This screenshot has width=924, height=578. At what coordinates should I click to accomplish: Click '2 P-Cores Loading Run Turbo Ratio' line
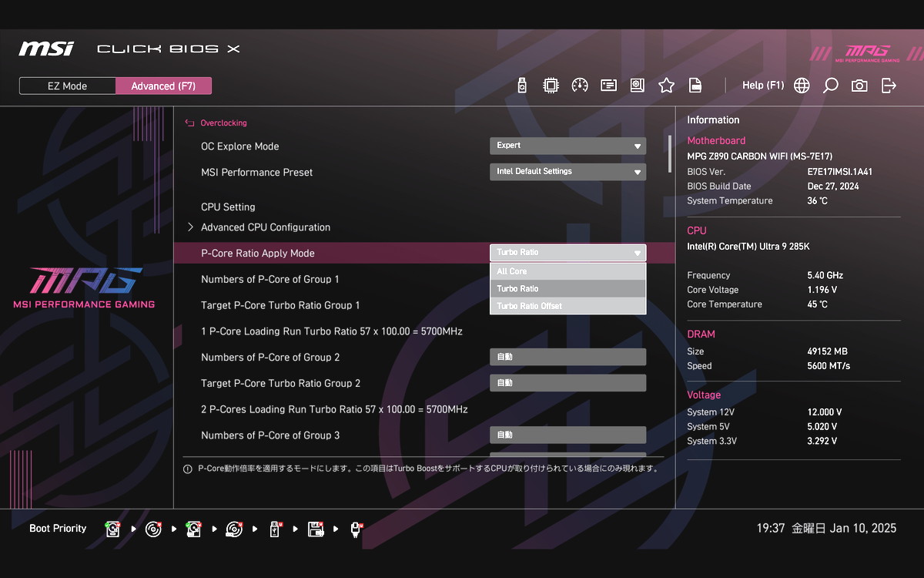[x=334, y=409]
